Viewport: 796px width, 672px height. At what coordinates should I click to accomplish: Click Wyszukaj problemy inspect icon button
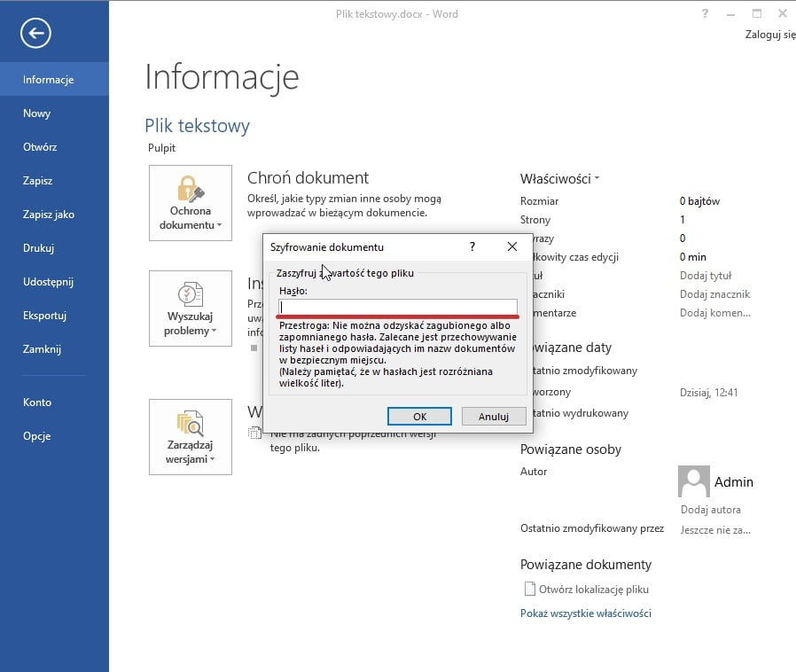click(x=190, y=309)
